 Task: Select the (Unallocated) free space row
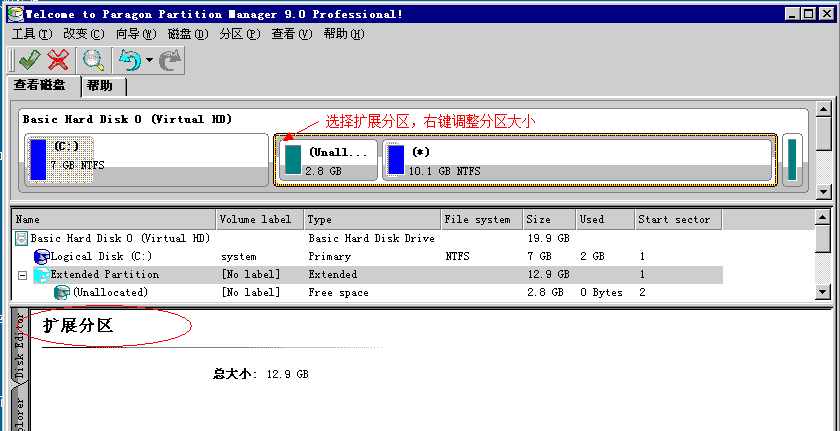tap(110, 293)
